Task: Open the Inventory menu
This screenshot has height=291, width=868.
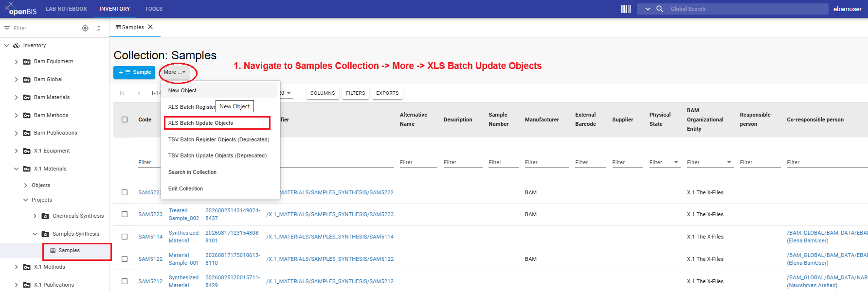Action: (115, 9)
